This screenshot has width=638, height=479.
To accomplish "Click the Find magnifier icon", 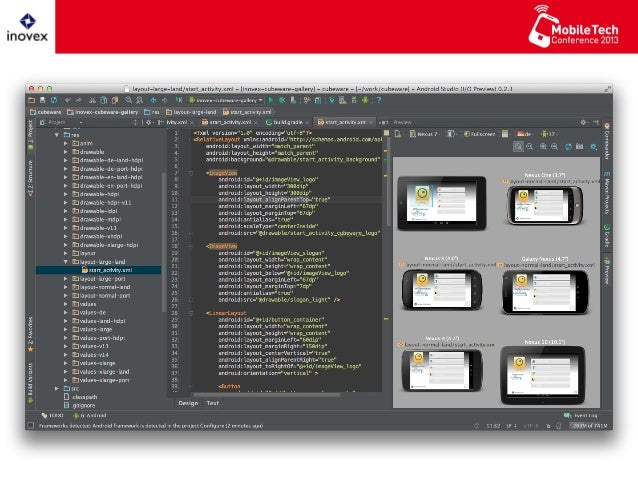I will (129, 100).
